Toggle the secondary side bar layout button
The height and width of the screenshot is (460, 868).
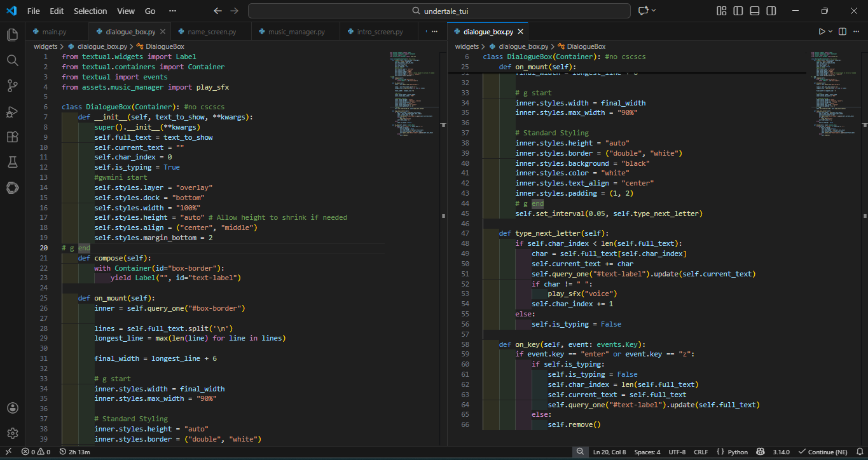(x=771, y=11)
